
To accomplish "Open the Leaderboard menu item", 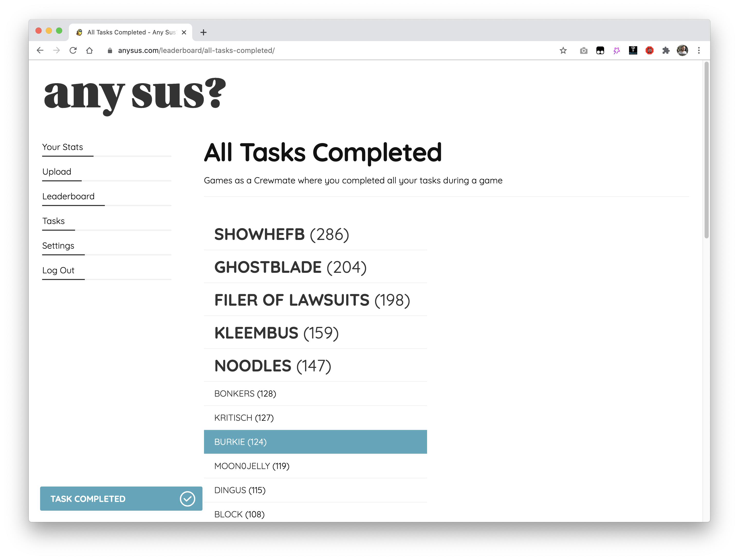I will (68, 196).
